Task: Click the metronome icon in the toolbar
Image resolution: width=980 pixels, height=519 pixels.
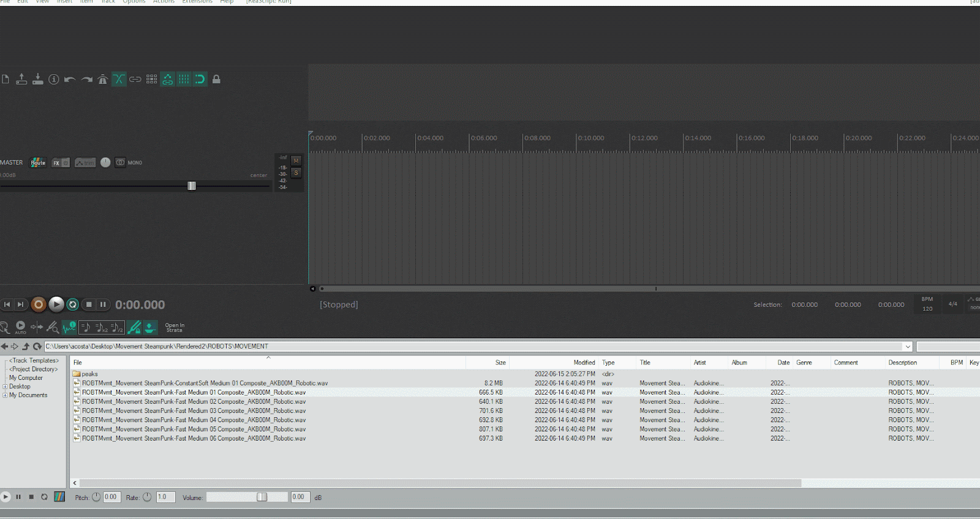Action: pyautogui.click(x=103, y=79)
